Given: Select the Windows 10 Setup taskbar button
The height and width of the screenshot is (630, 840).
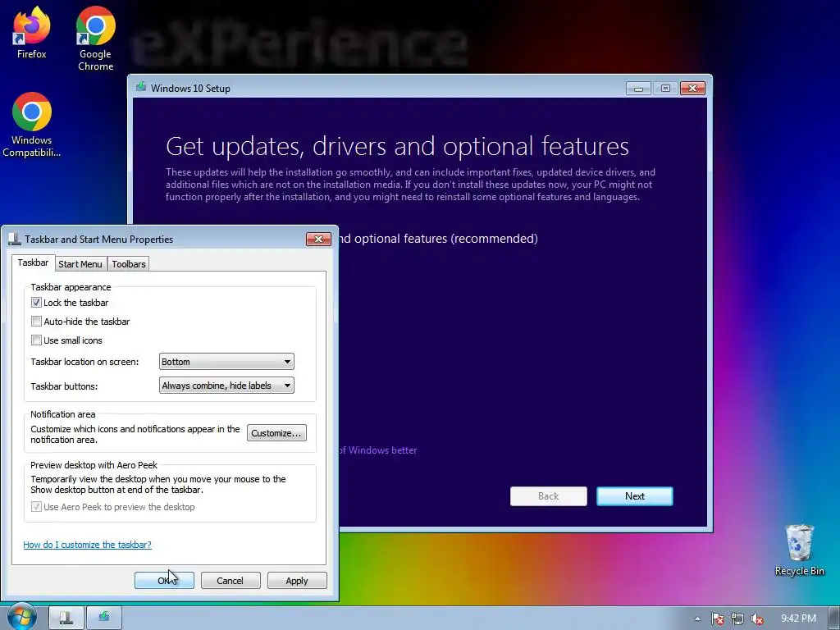Looking at the screenshot, I should click(104, 618).
